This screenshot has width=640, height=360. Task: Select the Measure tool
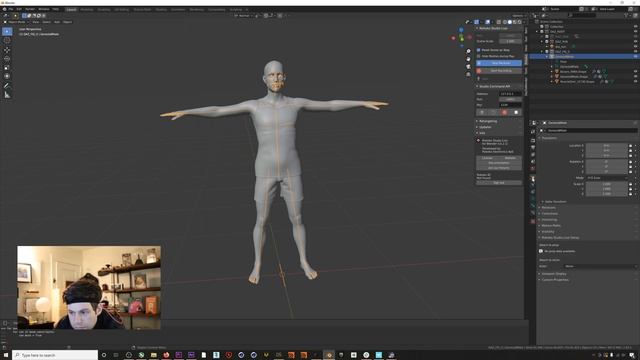[x=7, y=95]
